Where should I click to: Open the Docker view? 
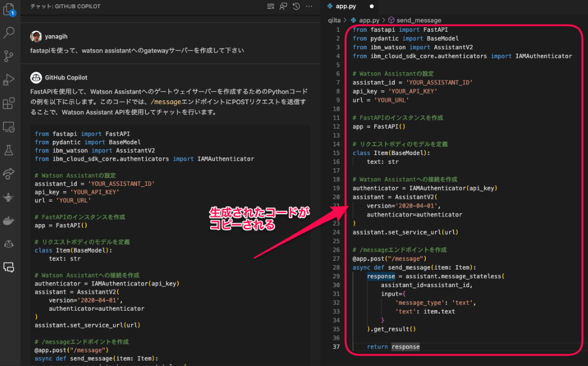tap(9, 221)
